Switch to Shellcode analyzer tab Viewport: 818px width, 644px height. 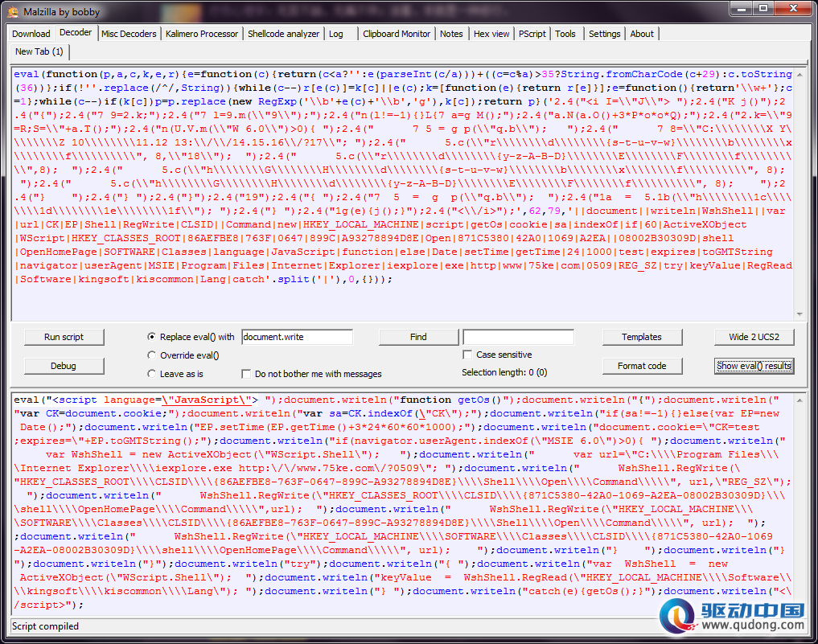coord(283,34)
